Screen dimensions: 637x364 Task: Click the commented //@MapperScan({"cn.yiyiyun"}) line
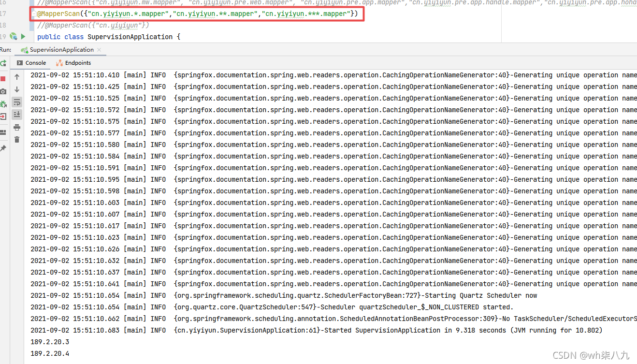(93, 25)
